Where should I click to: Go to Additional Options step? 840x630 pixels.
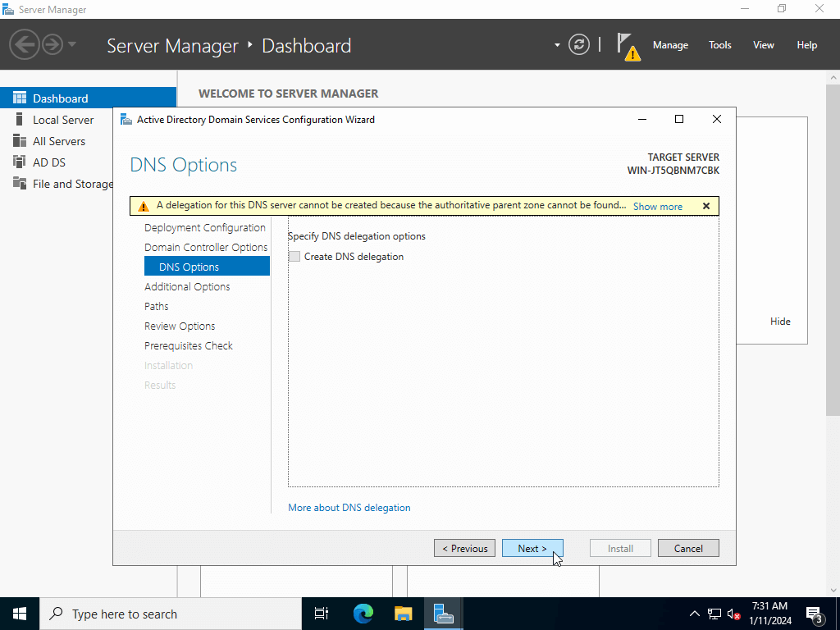click(187, 286)
